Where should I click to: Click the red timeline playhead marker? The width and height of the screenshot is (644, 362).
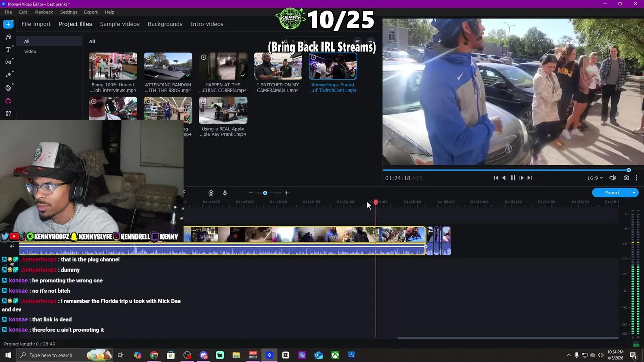click(x=376, y=202)
